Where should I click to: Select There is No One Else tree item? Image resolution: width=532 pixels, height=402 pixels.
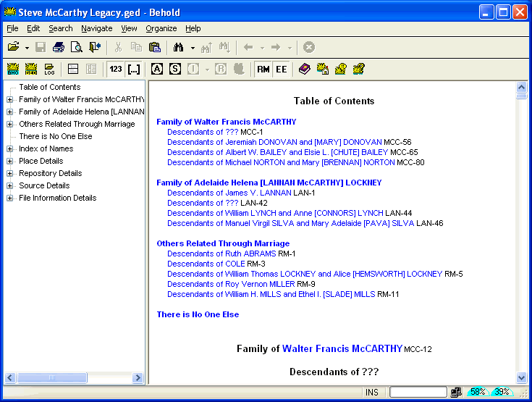coord(56,136)
